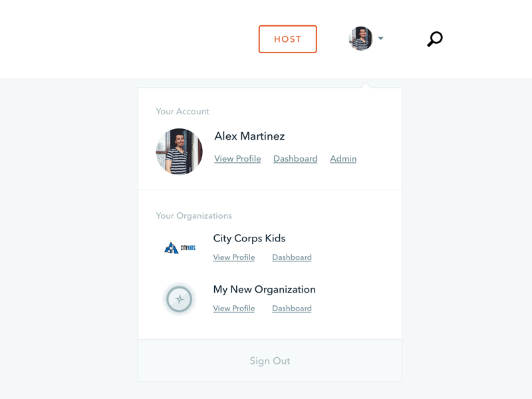Image resolution: width=532 pixels, height=399 pixels.
Task: Click the City Corps Kids logo
Action: pyautogui.click(x=180, y=248)
